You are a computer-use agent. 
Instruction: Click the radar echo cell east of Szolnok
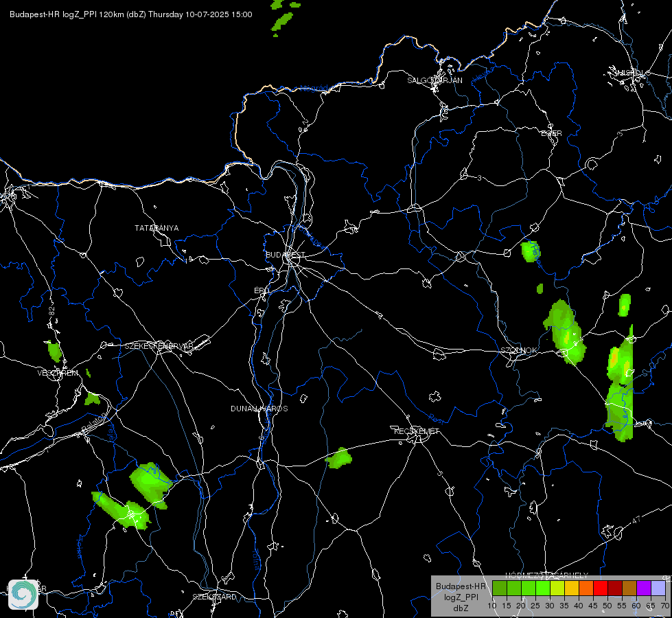[x=566, y=332]
